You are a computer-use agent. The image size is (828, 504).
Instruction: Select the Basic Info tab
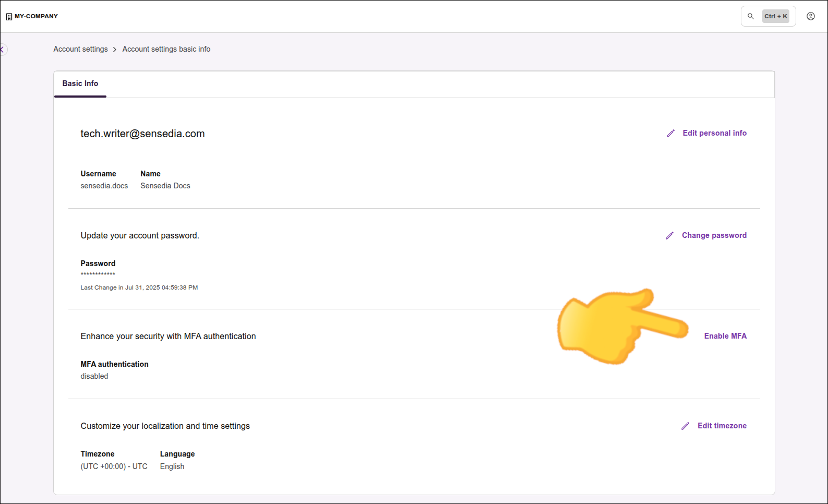[x=80, y=83]
